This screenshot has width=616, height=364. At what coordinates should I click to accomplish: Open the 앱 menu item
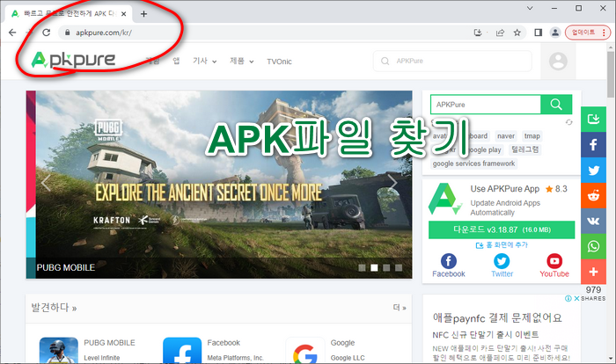(x=176, y=61)
